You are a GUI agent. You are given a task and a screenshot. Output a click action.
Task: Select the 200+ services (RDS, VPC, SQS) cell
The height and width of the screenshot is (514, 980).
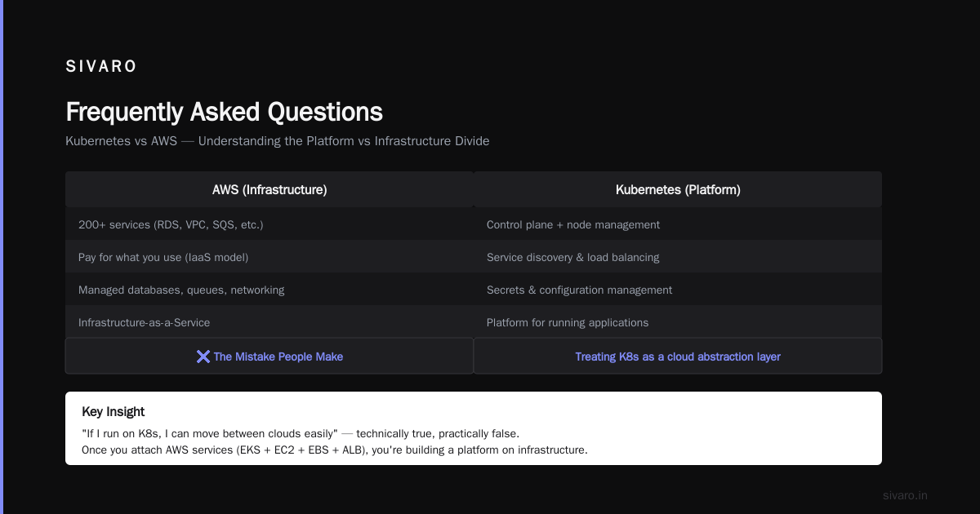coord(269,224)
